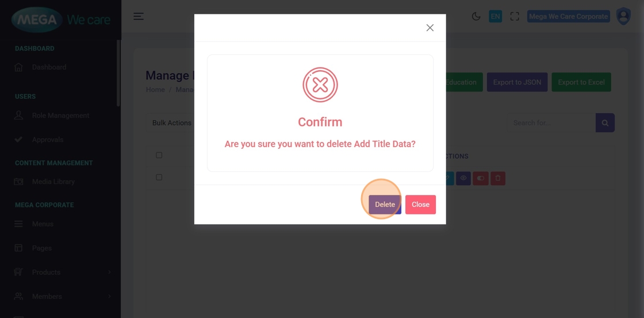Viewport: 644px width, 318px height.
Task: Confirm deletion with the Delete button
Action: point(385,205)
